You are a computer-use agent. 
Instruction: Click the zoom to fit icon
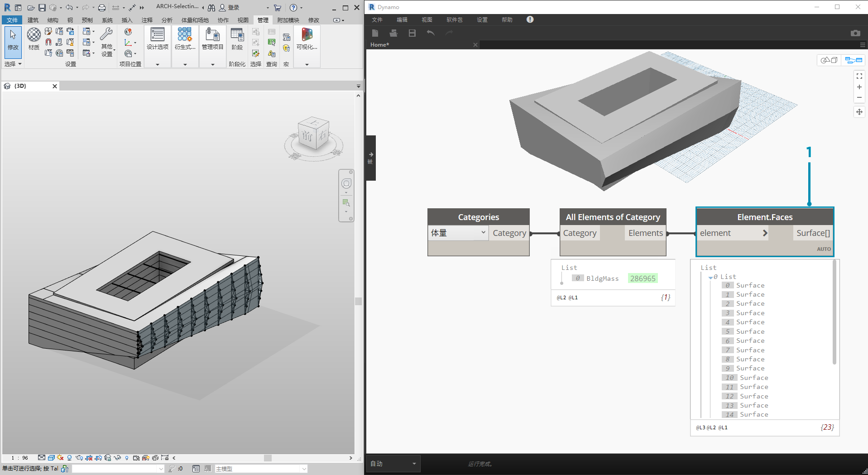pyautogui.click(x=859, y=76)
